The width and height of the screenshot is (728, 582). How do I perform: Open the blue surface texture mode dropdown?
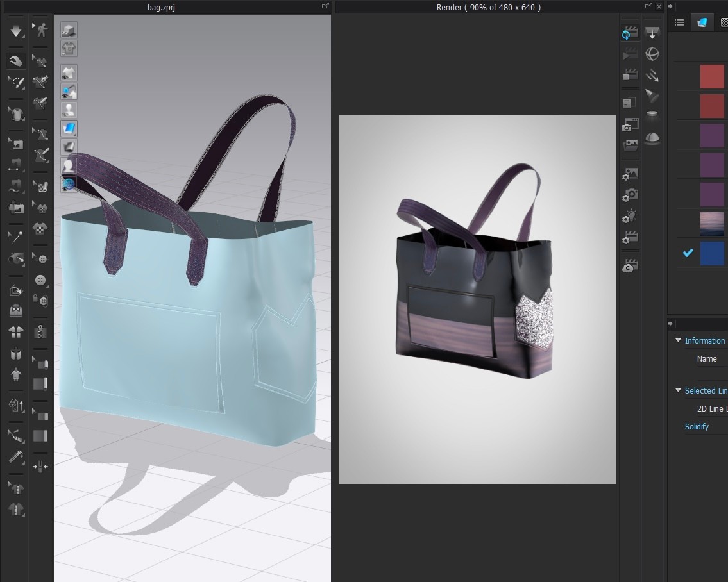coord(69,128)
